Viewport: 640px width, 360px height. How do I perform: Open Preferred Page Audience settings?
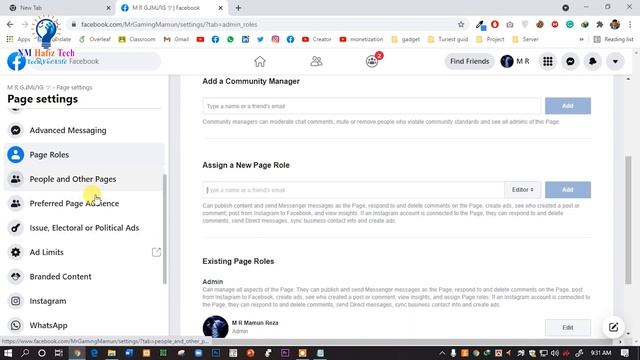pyautogui.click(x=84, y=203)
